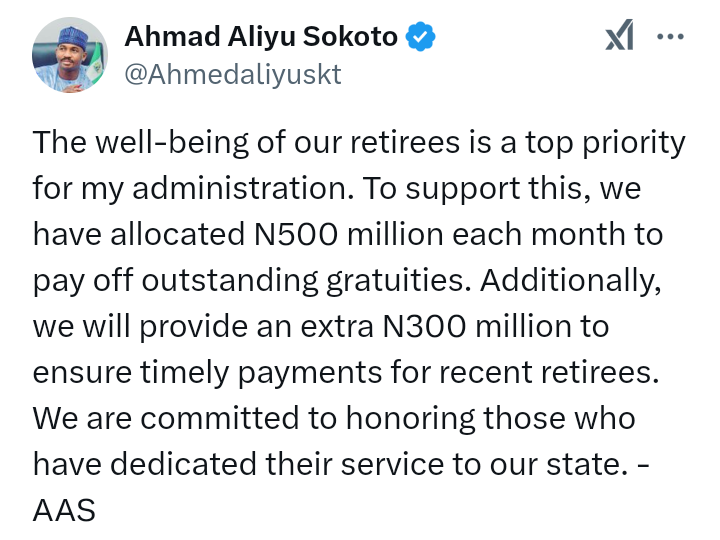The image size is (720, 540).
Task: Open the three-dot more options menu
Action: click(670, 38)
